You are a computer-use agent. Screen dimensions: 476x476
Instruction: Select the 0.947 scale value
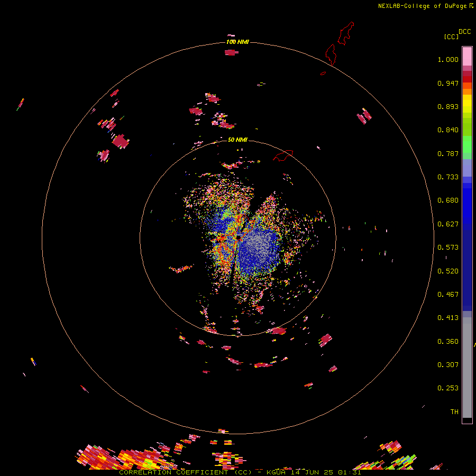[x=448, y=83]
